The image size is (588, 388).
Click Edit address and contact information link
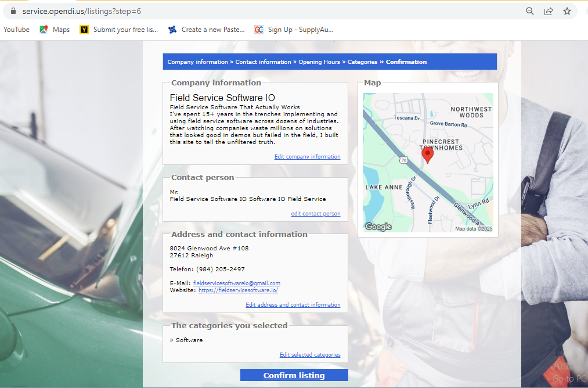pos(293,305)
